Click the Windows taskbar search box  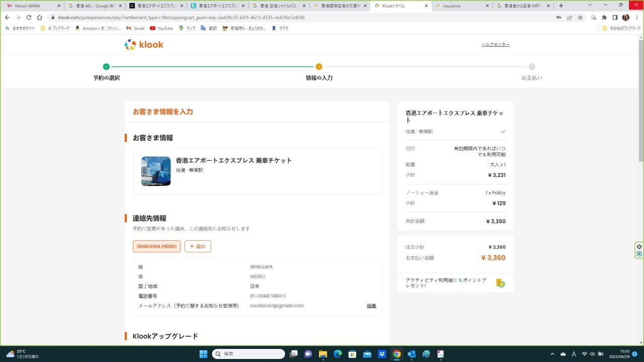pyautogui.click(x=249, y=354)
